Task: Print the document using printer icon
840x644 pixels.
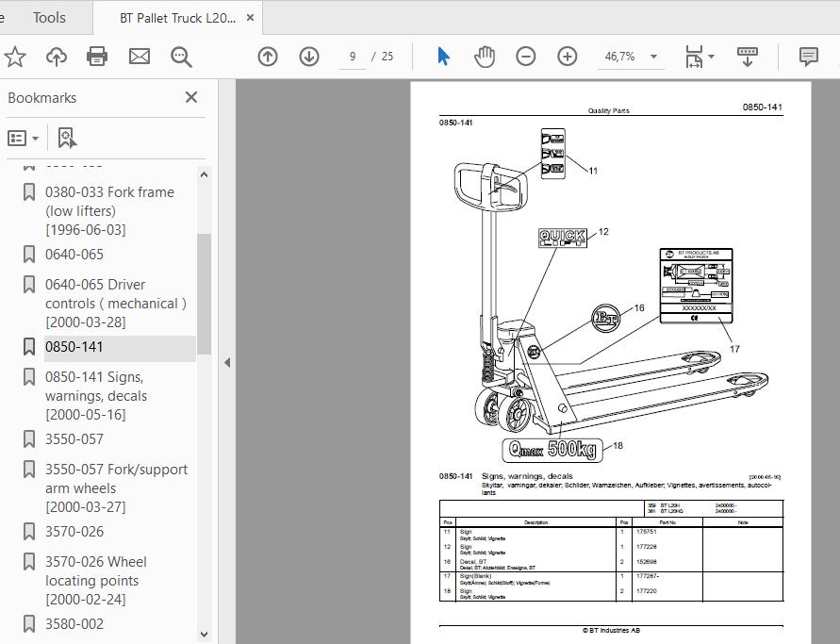Action: [x=97, y=57]
